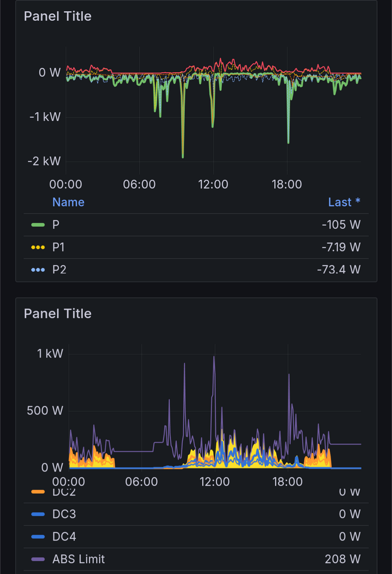Open the purple ABS Limit color swatch
The width and height of the screenshot is (392, 574).
38,559
